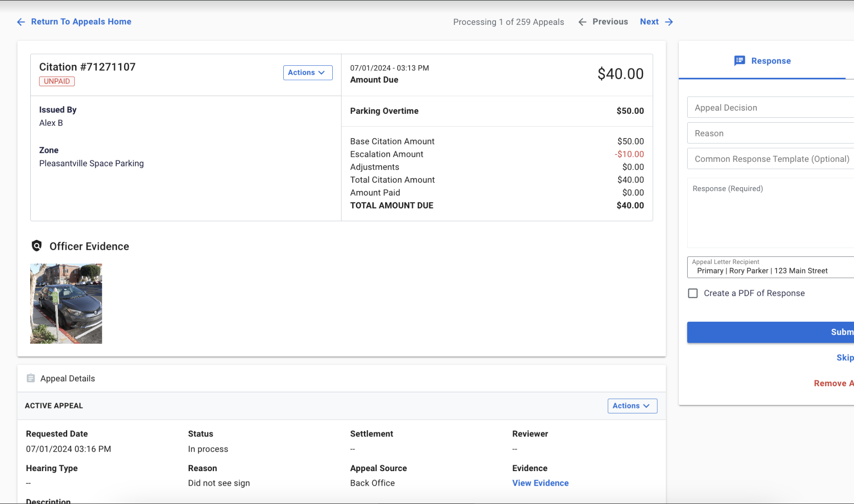Click the left arrow beside Previous
Image resolution: width=854 pixels, height=504 pixels.
point(582,22)
